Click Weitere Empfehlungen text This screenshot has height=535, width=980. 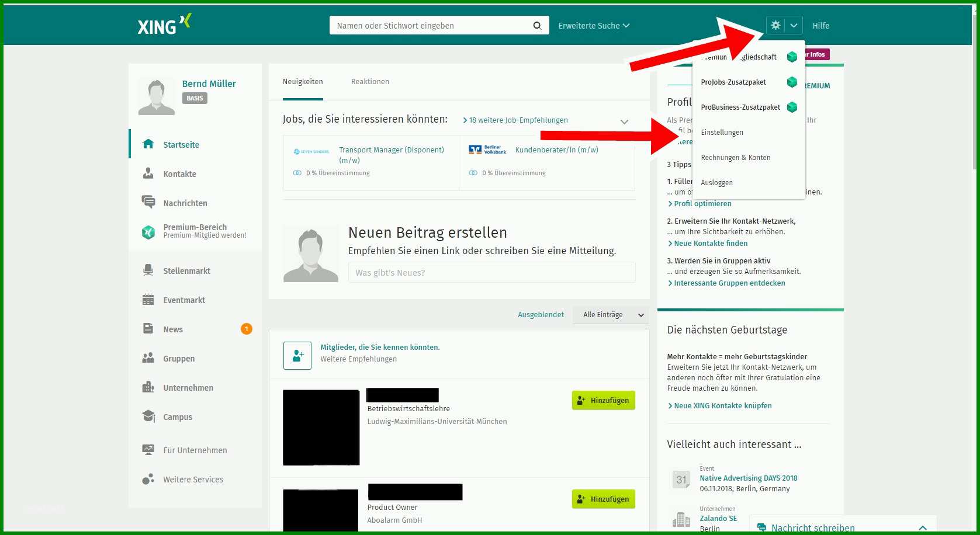click(358, 359)
